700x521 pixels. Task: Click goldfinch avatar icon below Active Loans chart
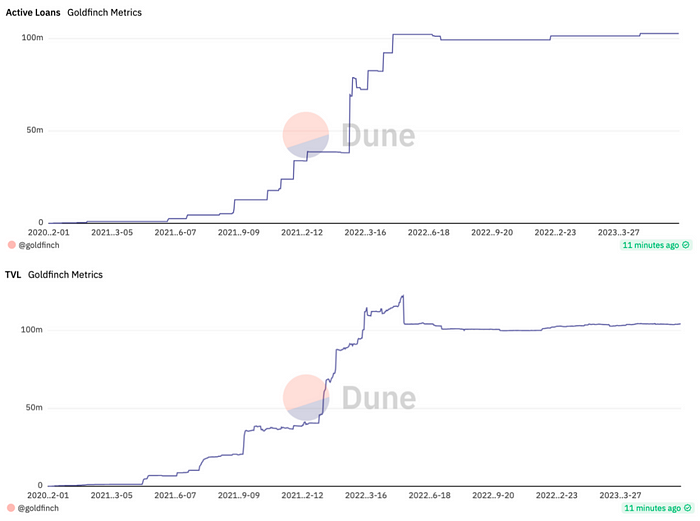(11, 245)
